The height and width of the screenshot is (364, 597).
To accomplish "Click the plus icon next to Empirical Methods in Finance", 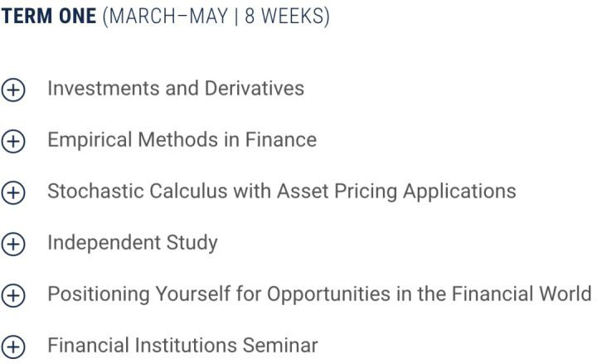I will click(12, 141).
